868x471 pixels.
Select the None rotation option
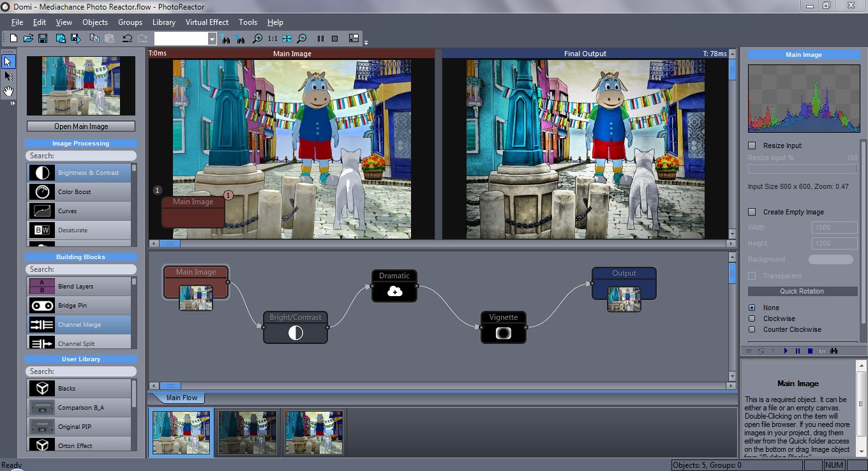(x=752, y=308)
